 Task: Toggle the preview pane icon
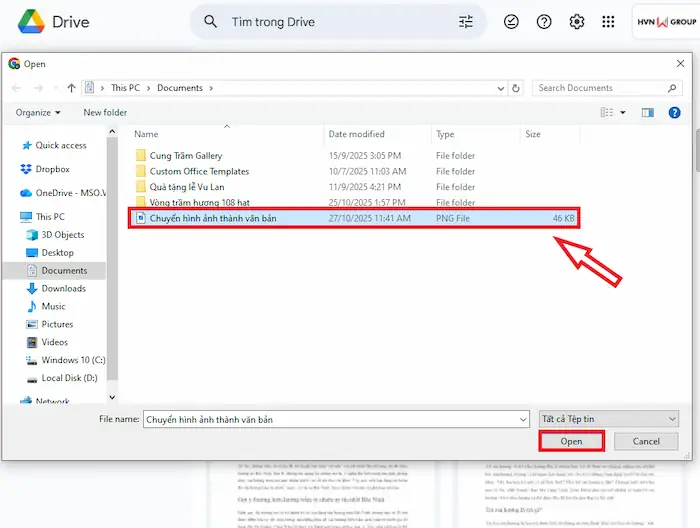[x=649, y=113]
